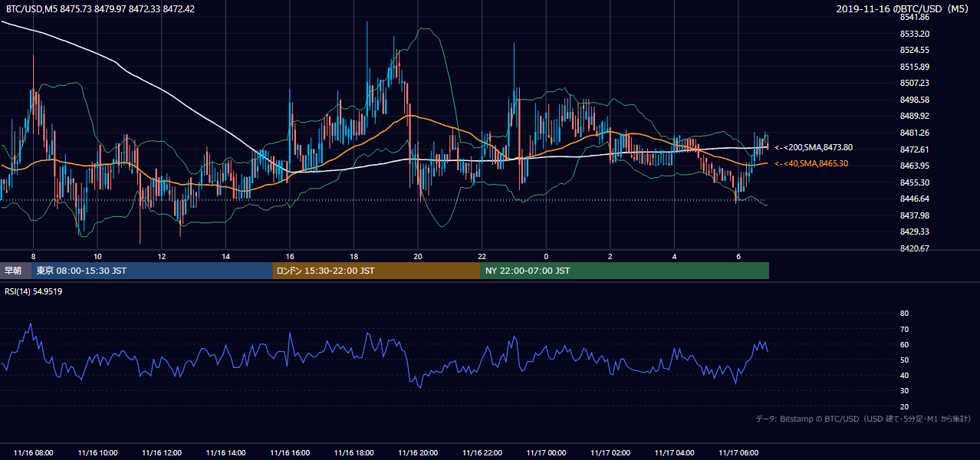This screenshot has height=460, width=980.
Task: Click RSI scale value 80
Action: coord(904,314)
